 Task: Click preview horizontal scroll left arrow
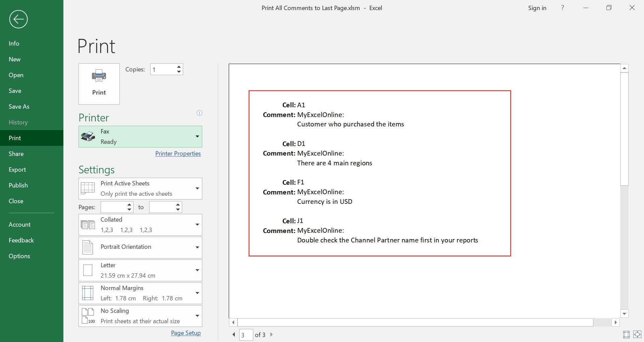(x=233, y=322)
